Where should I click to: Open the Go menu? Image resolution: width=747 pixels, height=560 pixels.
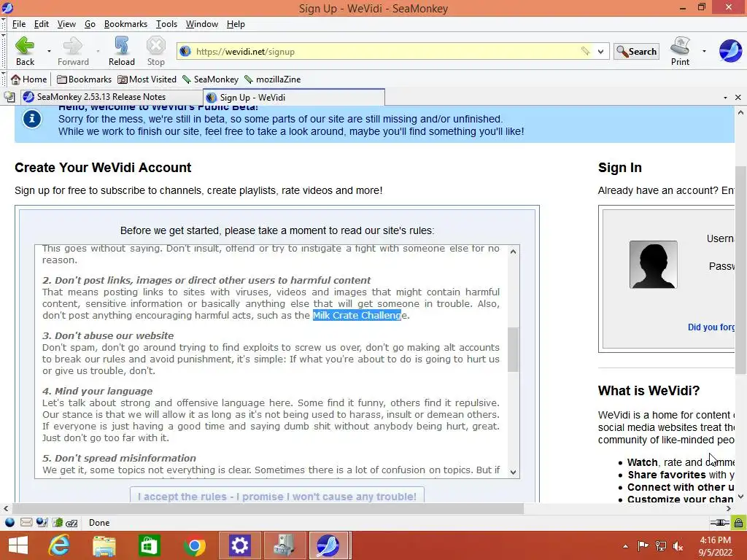pyautogui.click(x=90, y=24)
